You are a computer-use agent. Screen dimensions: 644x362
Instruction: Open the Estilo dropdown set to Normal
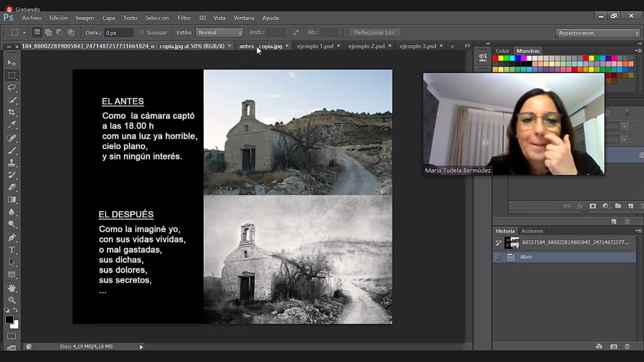[x=219, y=33]
